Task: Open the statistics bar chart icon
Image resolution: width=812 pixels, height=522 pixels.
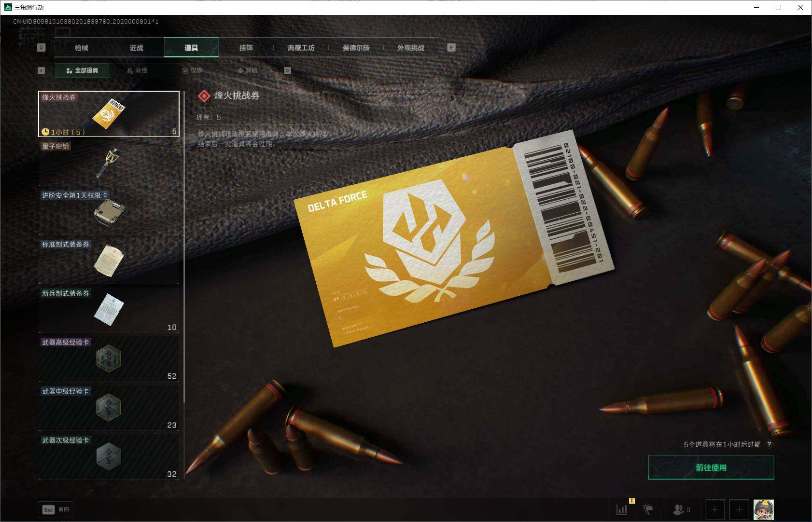Action: [x=622, y=509]
